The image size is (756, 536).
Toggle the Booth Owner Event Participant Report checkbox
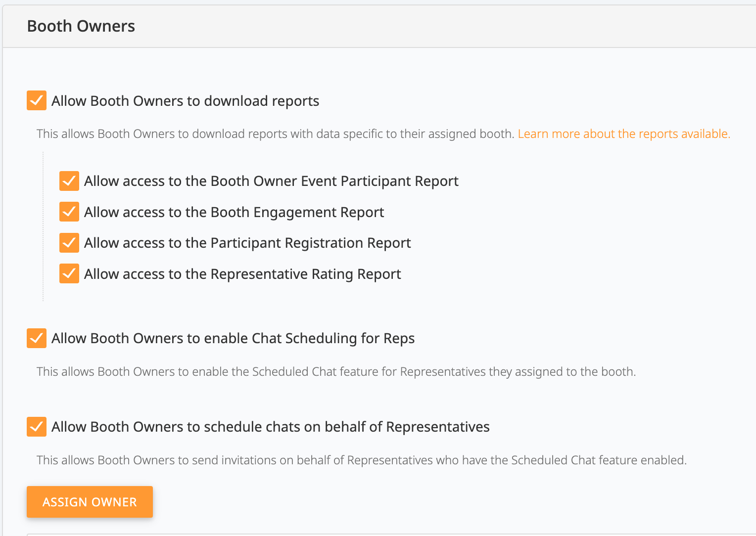pyautogui.click(x=69, y=181)
